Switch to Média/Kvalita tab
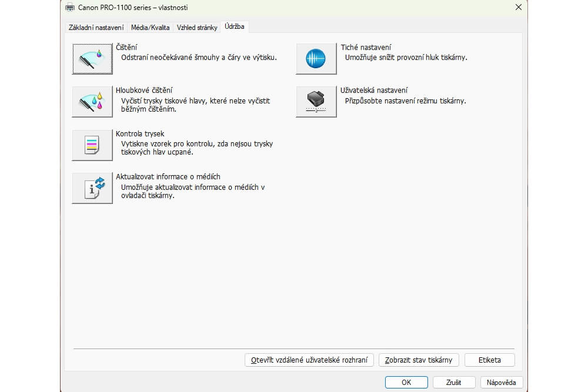The height and width of the screenshot is (392, 588). pos(150,28)
